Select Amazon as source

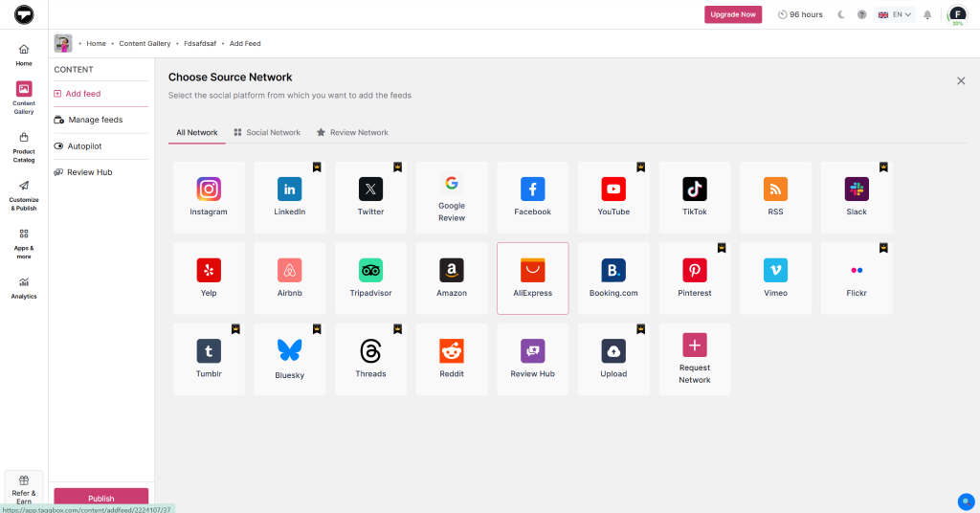[x=452, y=279]
